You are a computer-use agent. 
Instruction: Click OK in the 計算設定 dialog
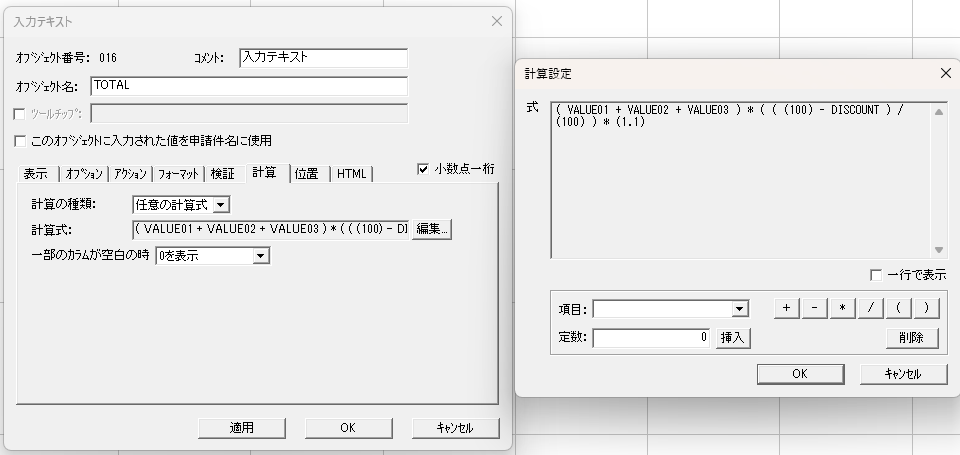800,374
